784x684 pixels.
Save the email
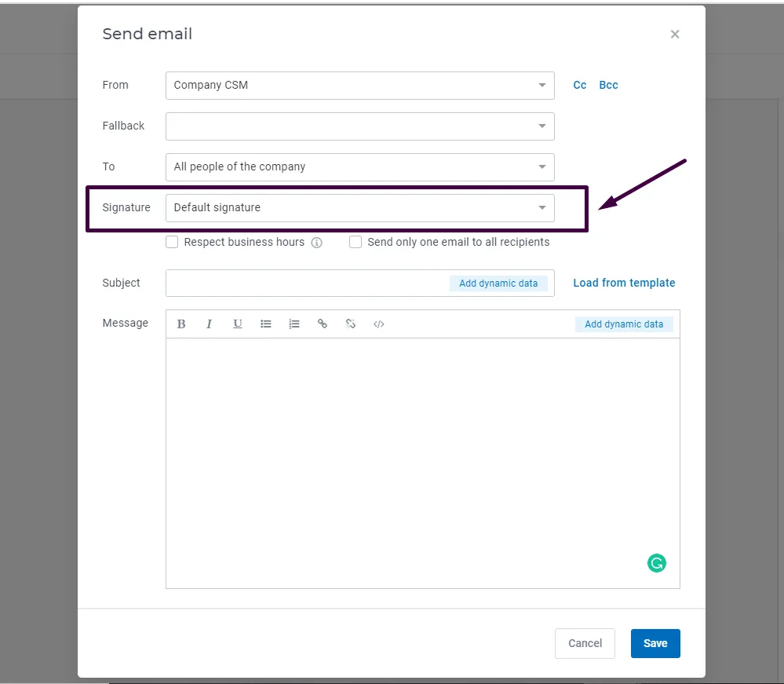click(x=655, y=643)
